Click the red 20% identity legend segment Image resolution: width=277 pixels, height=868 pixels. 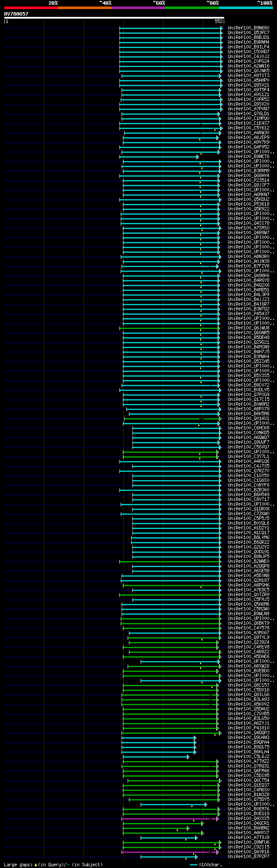[31, 8]
